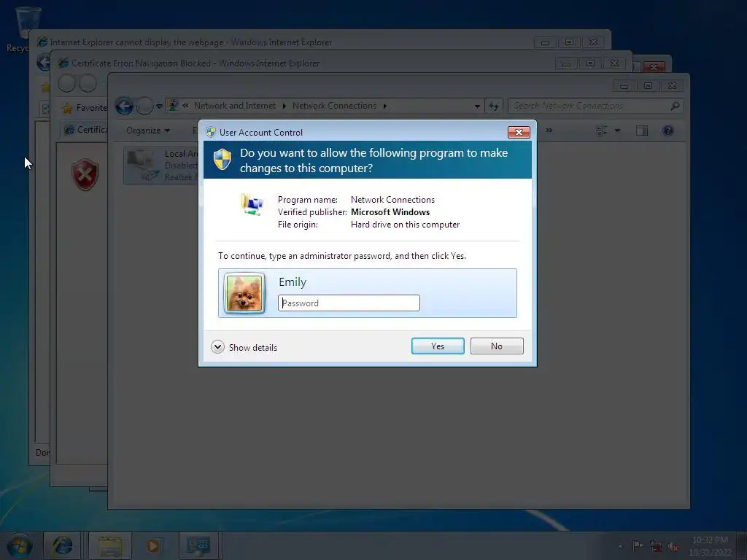The height and width of the screenshot is (560, 747).
Task: Click the address bar refresh icon
Action: click(494, 106)
